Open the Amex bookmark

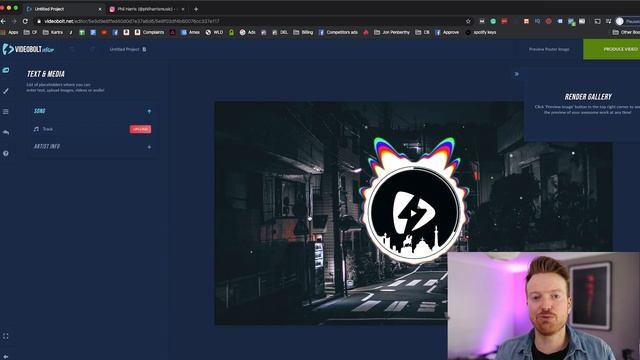pyautogui.click(x=191, y=32)
